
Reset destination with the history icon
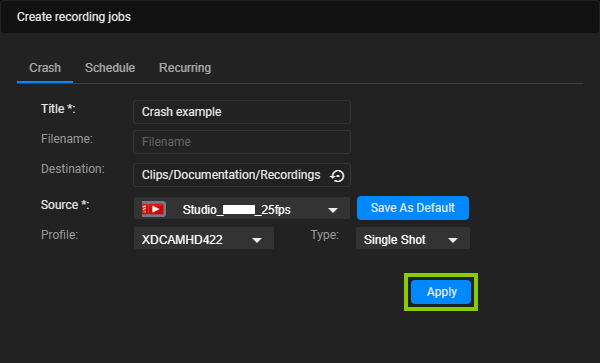tap(337, 176)
